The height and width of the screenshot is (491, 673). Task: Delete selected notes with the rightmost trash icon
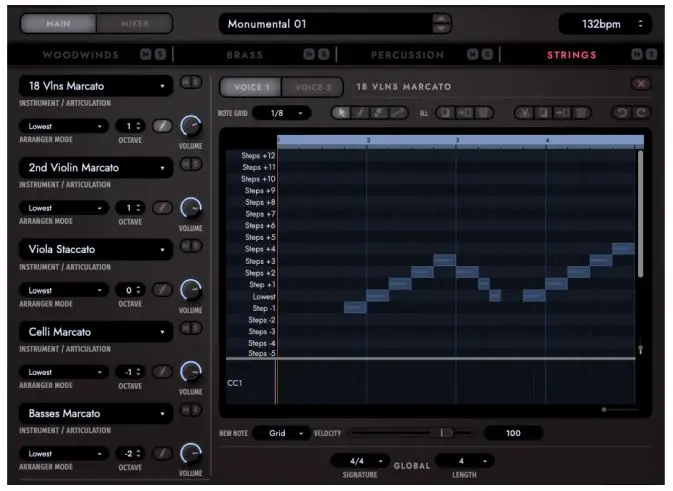[x=581, y=113]
